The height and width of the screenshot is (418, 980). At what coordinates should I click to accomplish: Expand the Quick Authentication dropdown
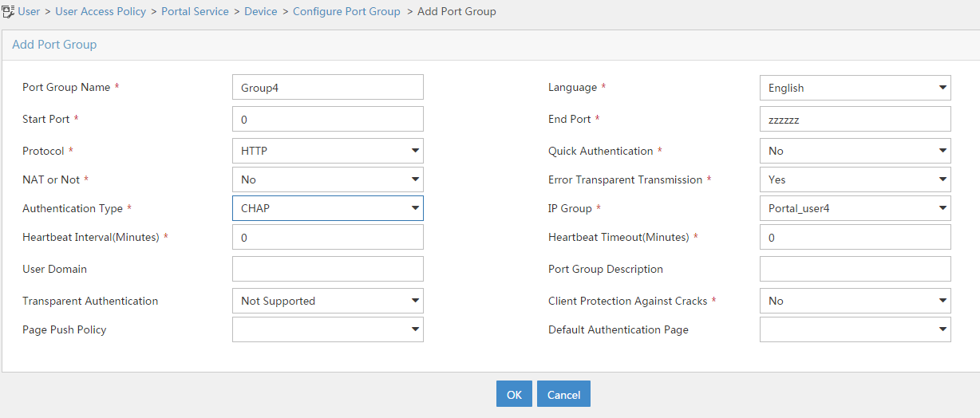[855, 151]
